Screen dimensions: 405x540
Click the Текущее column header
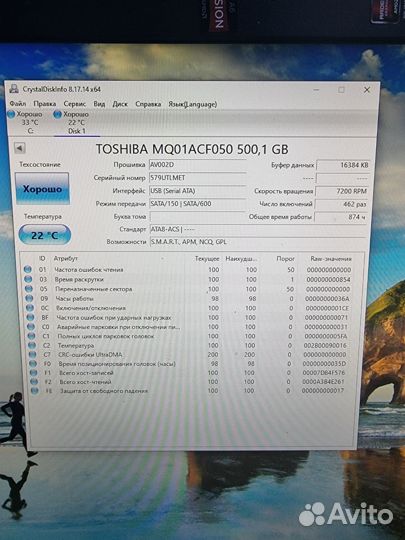[x=207, y=259]
